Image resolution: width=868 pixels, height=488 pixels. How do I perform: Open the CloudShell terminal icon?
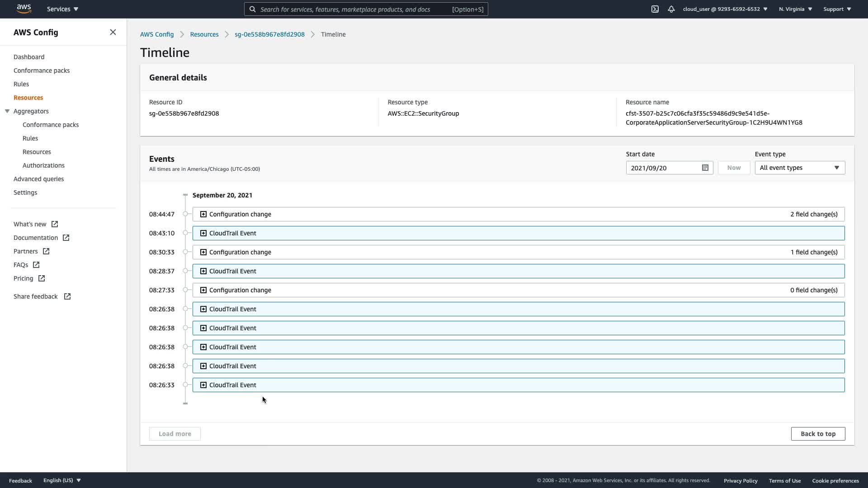coord(655,9)
